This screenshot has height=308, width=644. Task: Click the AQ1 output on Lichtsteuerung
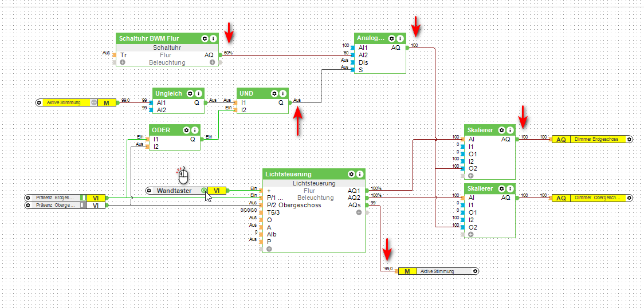coord(354,190)
